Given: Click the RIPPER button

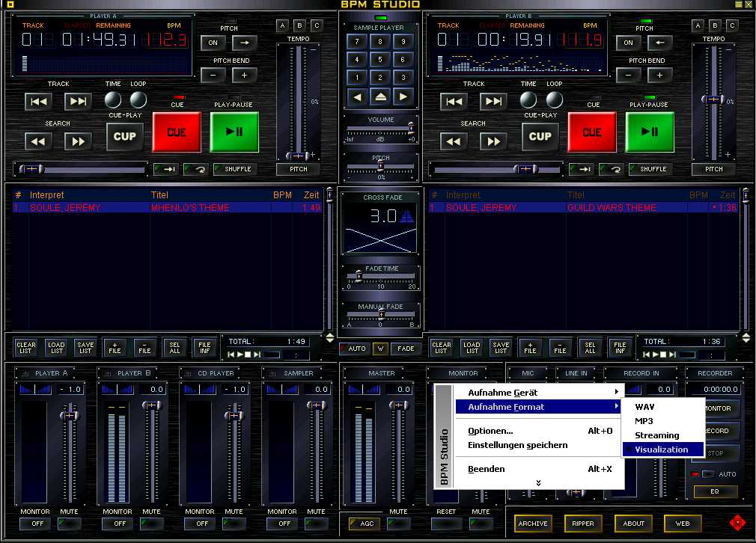Looking at the screenshot, I should pos(583,524).
